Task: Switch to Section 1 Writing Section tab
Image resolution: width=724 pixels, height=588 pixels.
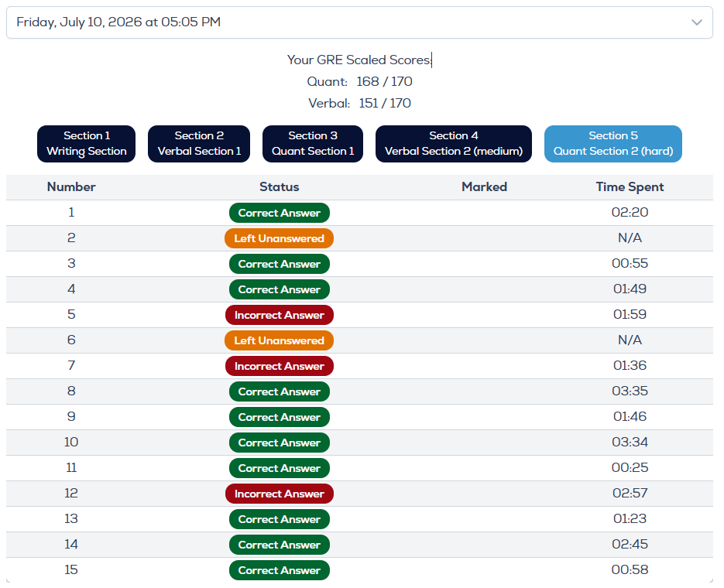Action: pyautogui.click(x=87, y=143)
